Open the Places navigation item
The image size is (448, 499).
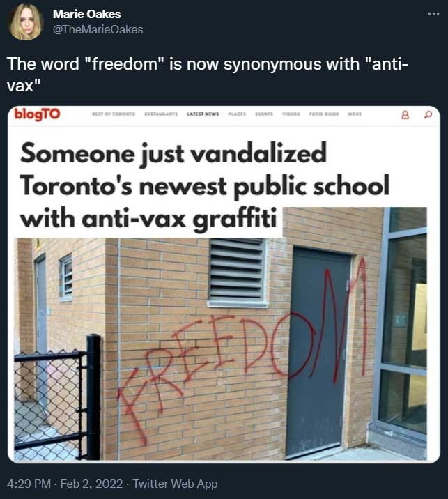[237, 114]
